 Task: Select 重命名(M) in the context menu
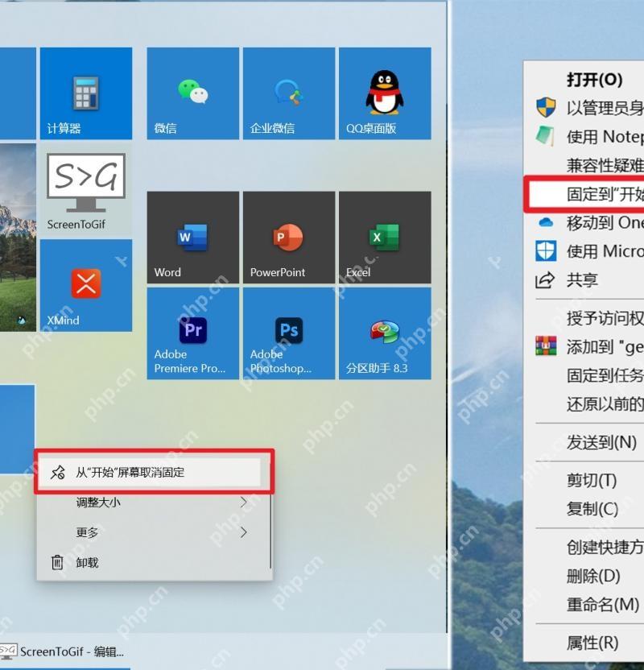[x=584, y=604]
